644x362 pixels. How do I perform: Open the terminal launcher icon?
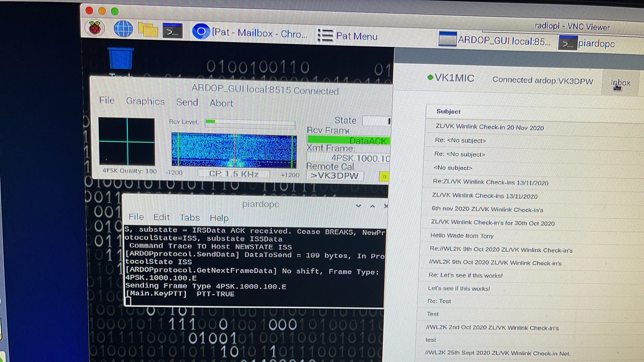point(172,31)
